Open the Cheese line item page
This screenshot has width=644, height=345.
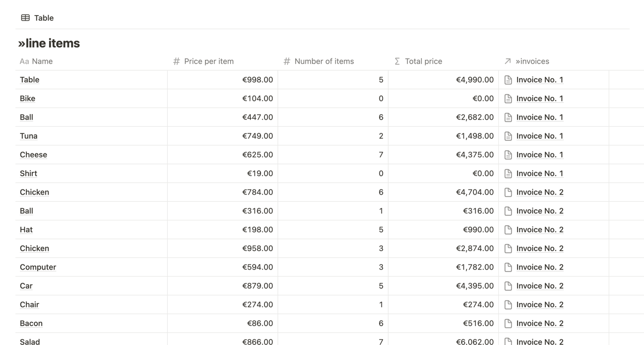(33, 155)
